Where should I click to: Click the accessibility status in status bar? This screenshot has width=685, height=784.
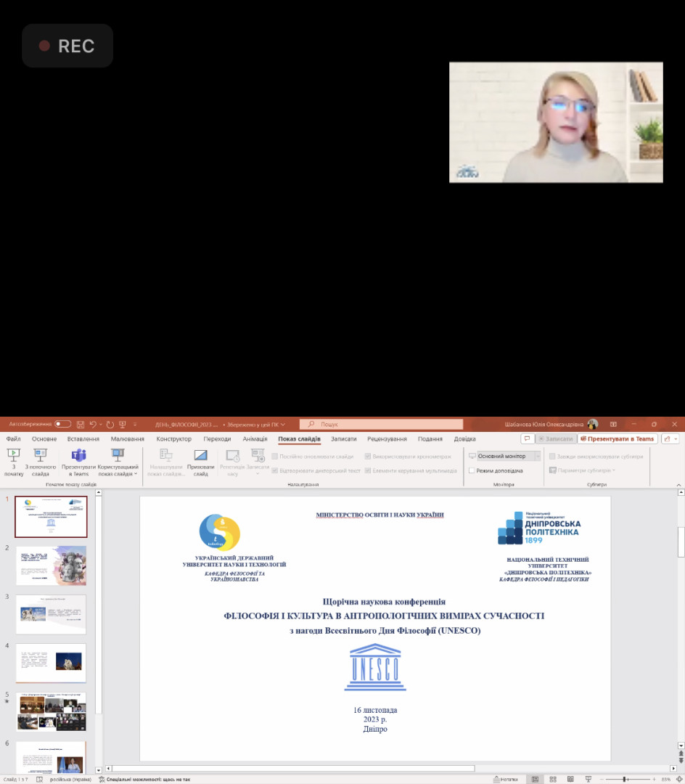coord(144,779)
